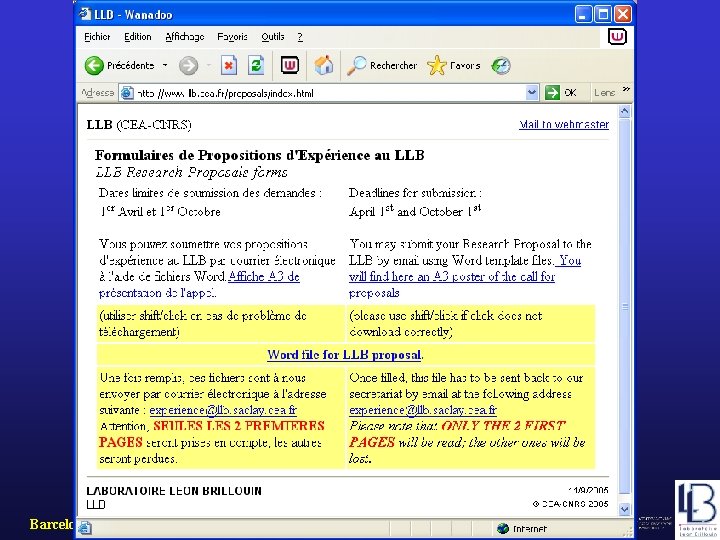
Task: Click 'ONLY THE 2 FIRST PAGES' red text
Action: (x=457, y=434)
